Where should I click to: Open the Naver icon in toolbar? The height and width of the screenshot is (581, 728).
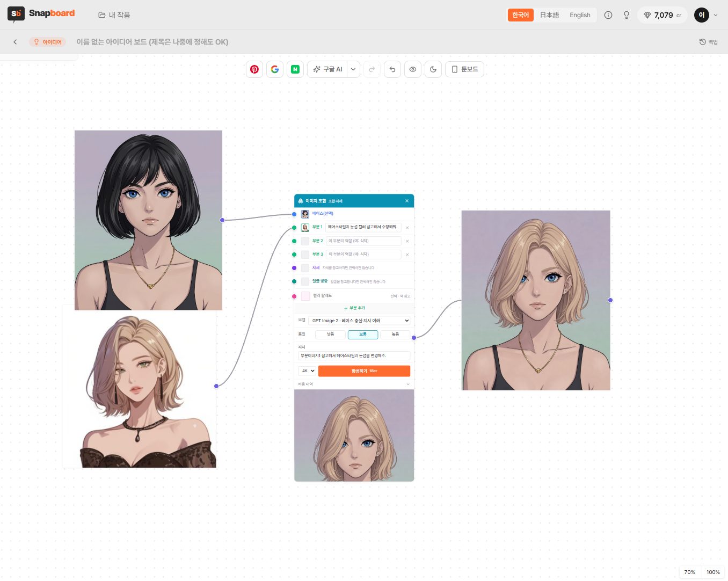[295, 69]
